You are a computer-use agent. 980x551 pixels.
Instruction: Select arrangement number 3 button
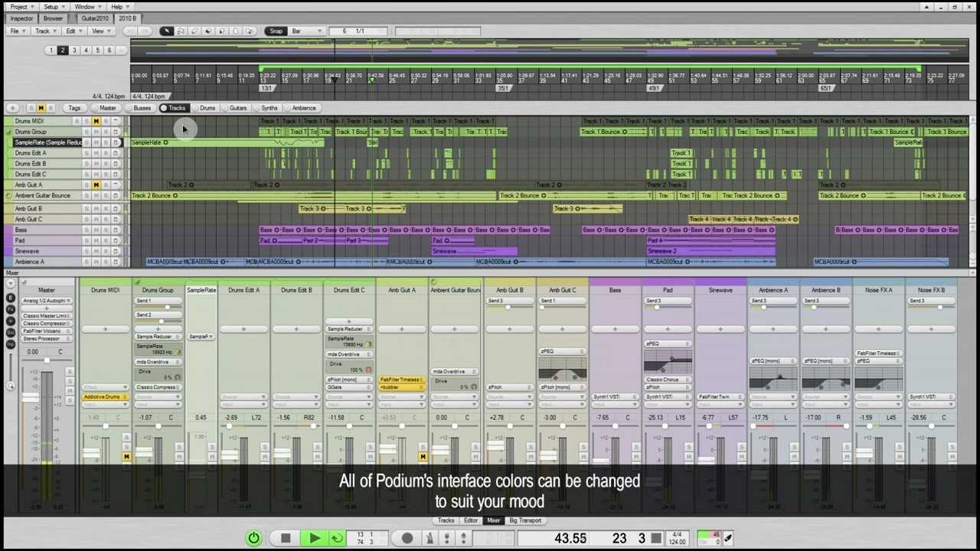point(74,51)
